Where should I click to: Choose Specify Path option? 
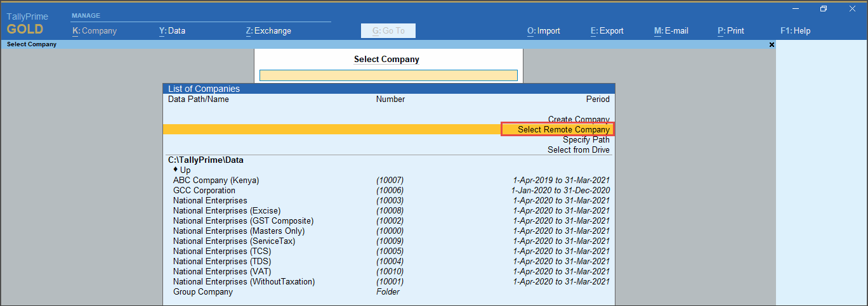pos(586,139)
